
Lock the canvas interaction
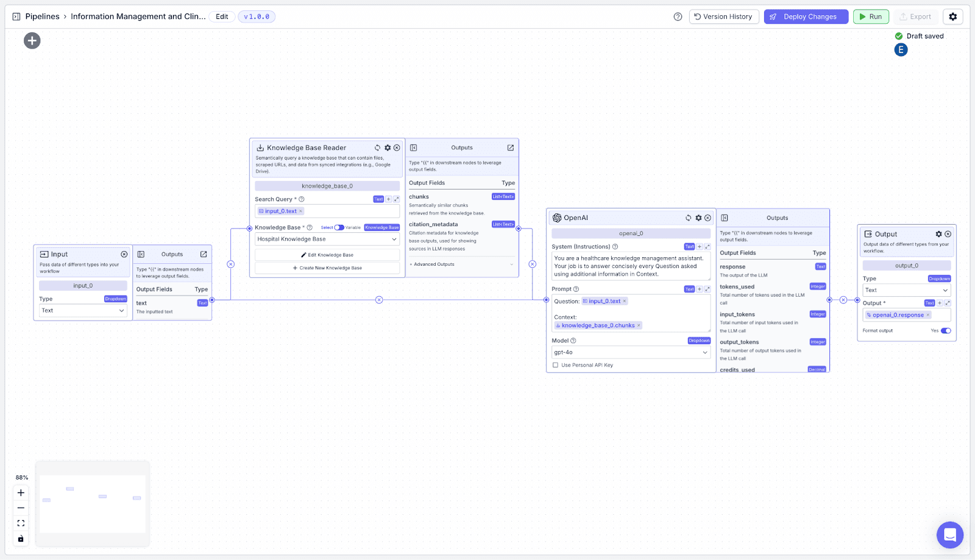[21, 539]
